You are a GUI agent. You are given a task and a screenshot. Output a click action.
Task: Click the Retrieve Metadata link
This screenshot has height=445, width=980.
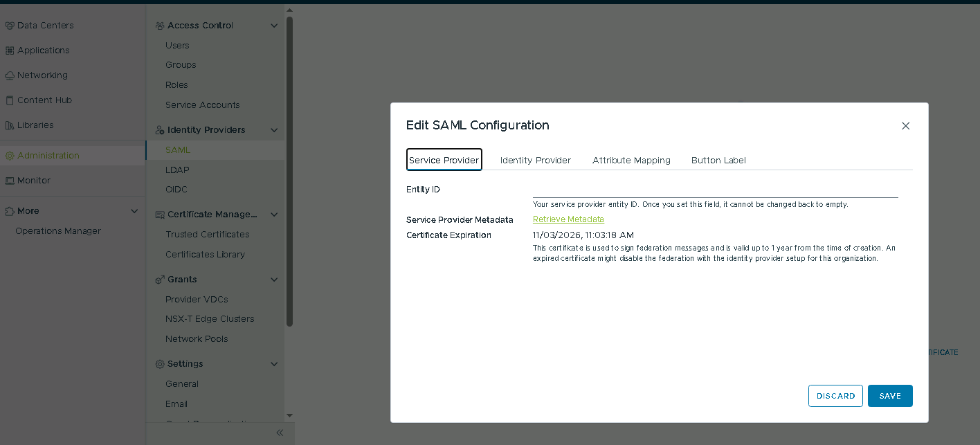(x=568, y=219)
